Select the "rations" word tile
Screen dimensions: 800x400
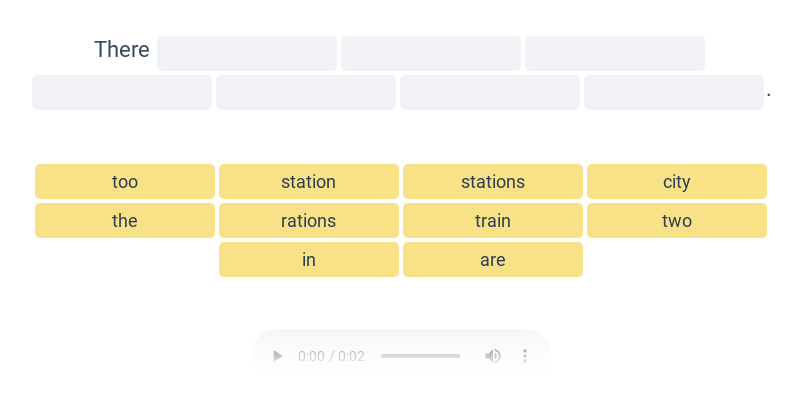pos(309,220)
